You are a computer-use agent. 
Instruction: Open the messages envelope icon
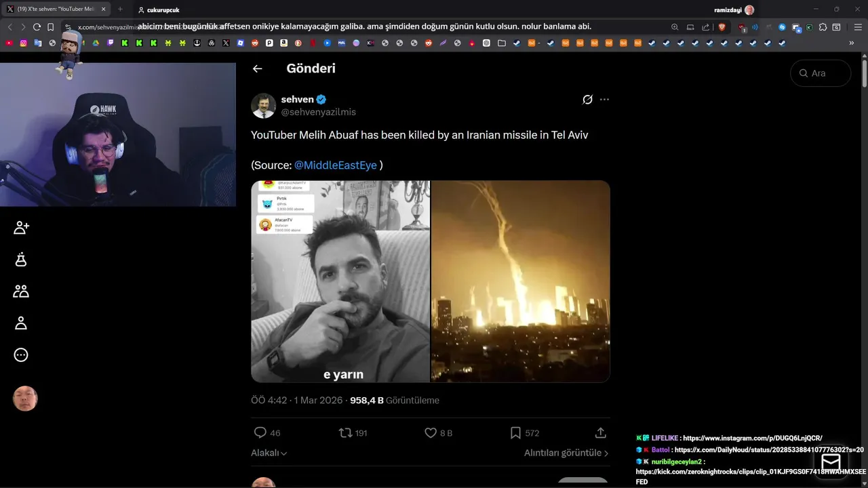[831, 462]
